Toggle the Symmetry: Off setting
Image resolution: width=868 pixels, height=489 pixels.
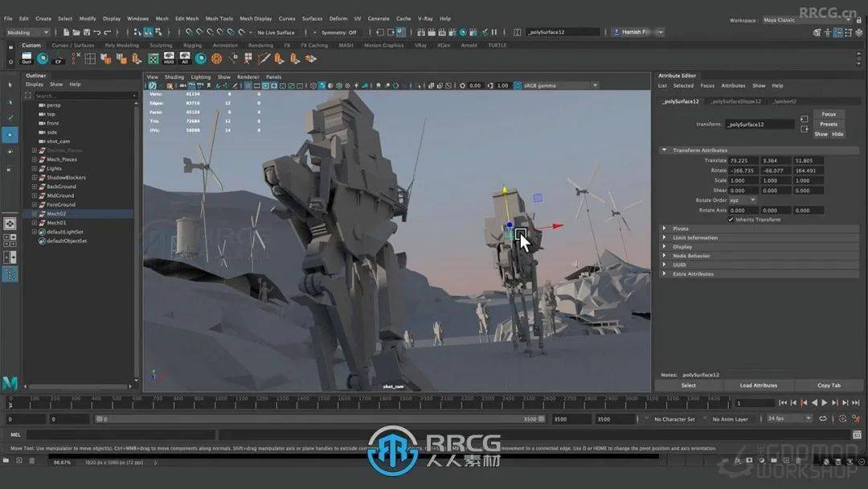point(338,32)
